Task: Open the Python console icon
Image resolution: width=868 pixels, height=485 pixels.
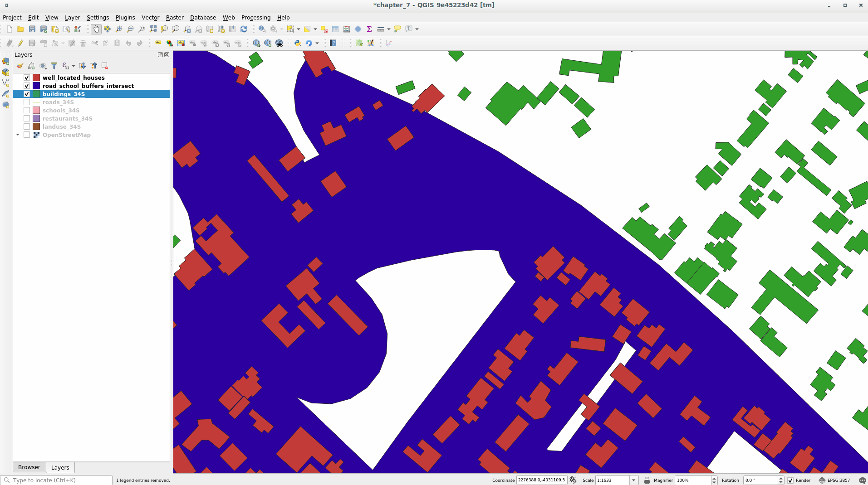Action: [298, 43]
